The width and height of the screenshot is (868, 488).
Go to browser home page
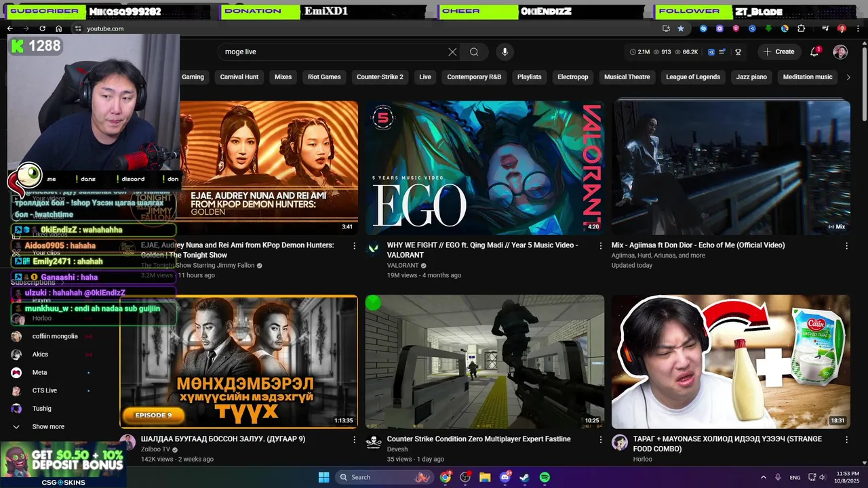[x=58, y=28]
